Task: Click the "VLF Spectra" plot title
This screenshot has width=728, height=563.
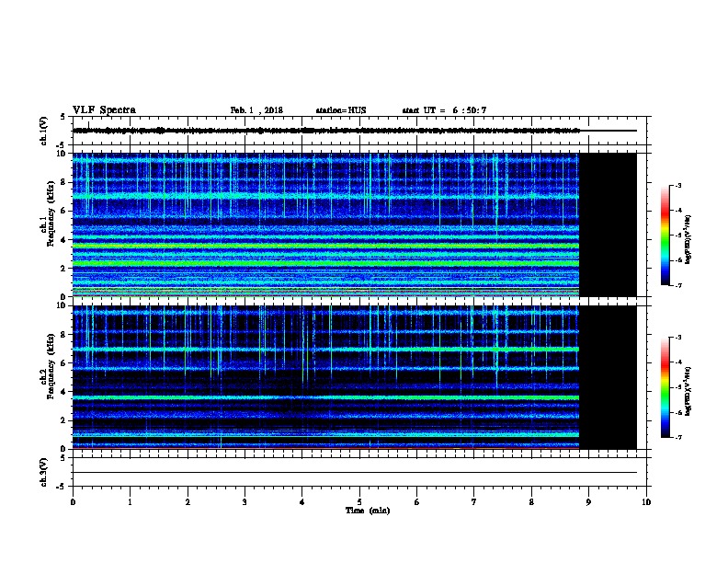Action: [104, 110]
